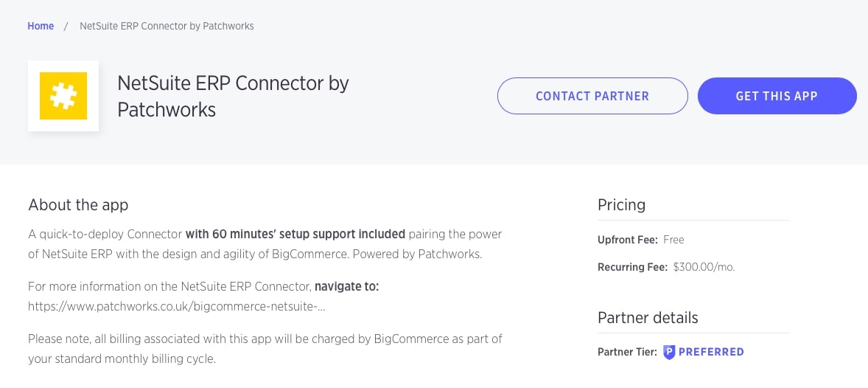Screen dimensions: 868x388
Task: Open the patchworks.co.uk URL text
Action: point(177,306)
